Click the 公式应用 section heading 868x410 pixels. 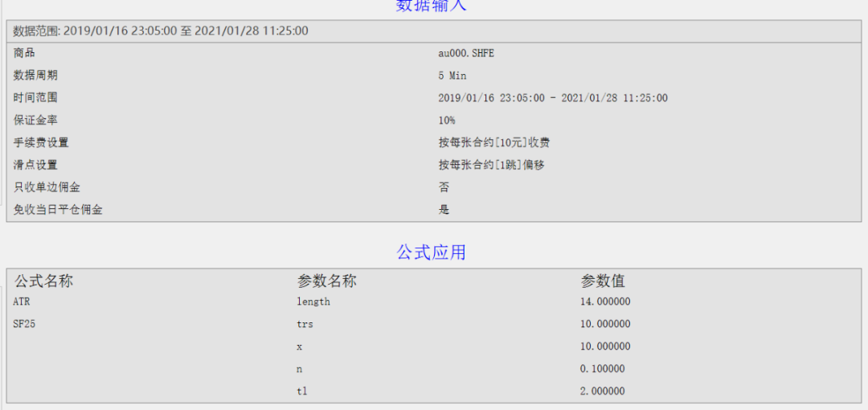[432, 252]
